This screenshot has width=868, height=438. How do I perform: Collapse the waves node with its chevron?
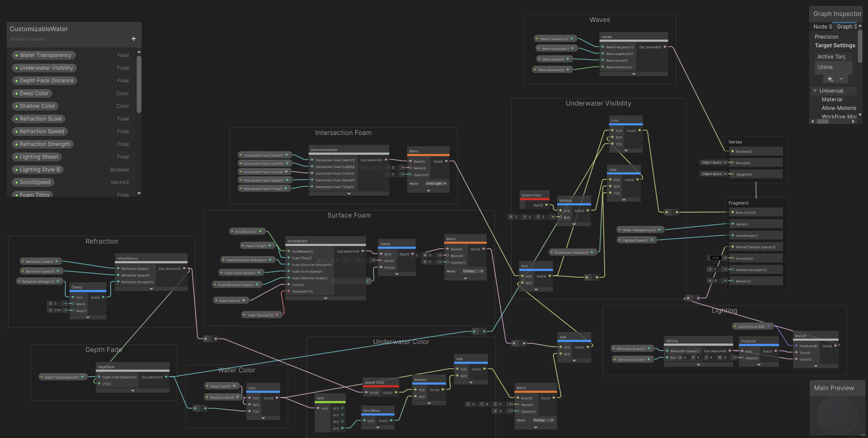pyautogui.click(x=634, y=74)
